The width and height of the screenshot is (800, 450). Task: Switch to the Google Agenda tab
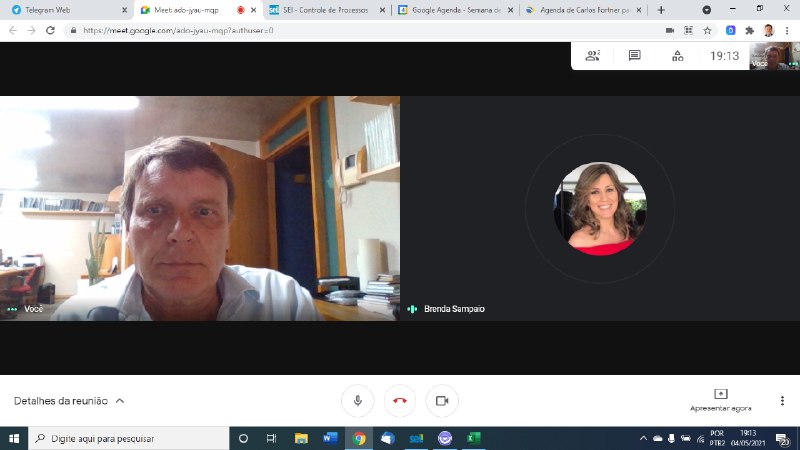[456, 10]
